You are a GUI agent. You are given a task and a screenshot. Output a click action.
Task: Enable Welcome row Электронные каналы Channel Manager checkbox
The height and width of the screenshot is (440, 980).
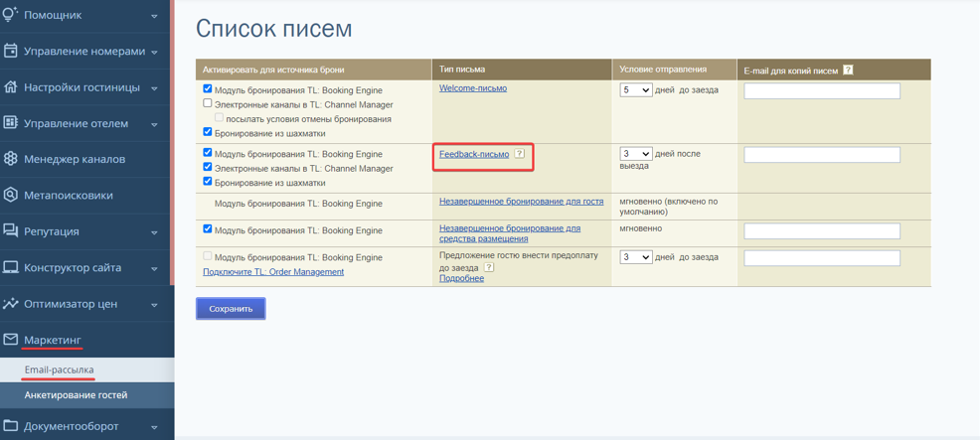[208, 103]
